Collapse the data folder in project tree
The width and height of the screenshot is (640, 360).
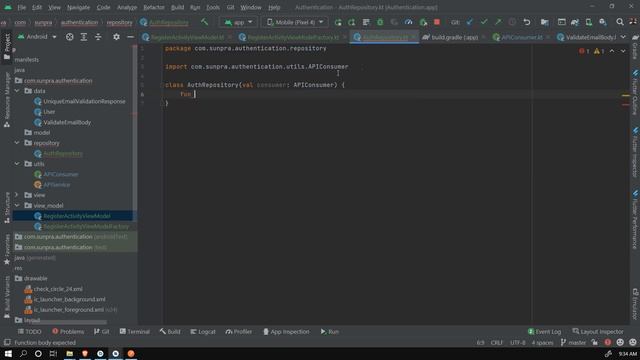click(17, 91)
